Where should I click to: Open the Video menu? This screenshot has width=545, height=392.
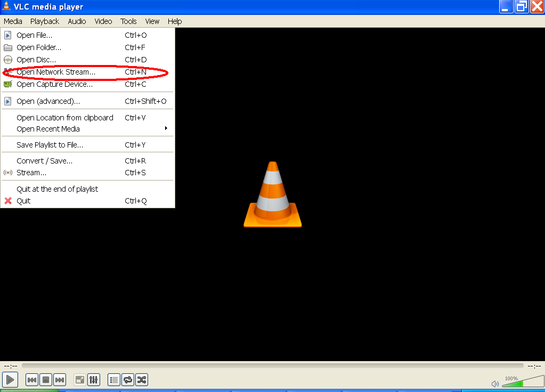[x=103, y=21]
